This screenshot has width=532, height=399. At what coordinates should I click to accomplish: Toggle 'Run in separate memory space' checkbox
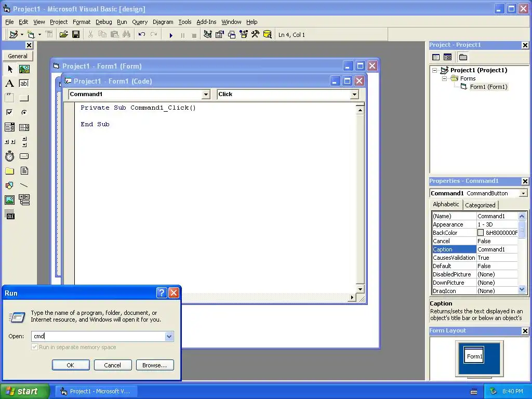(x=34, y=347)
